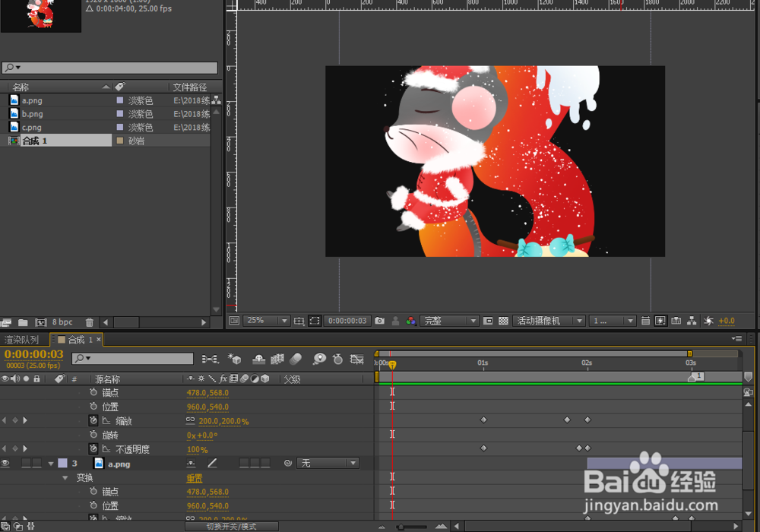
Task: Toggle the 锚点 stopwatch above the a.png layer
Action: tap(93, 392)
